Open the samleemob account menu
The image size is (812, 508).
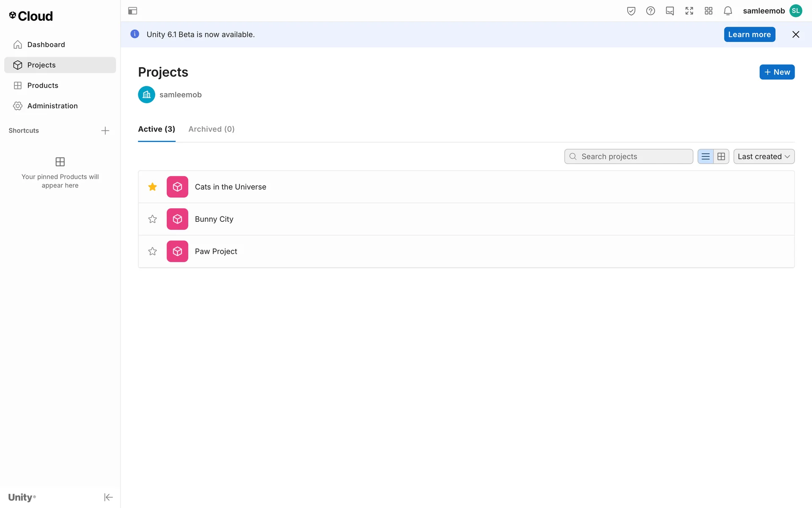point(772,11)
